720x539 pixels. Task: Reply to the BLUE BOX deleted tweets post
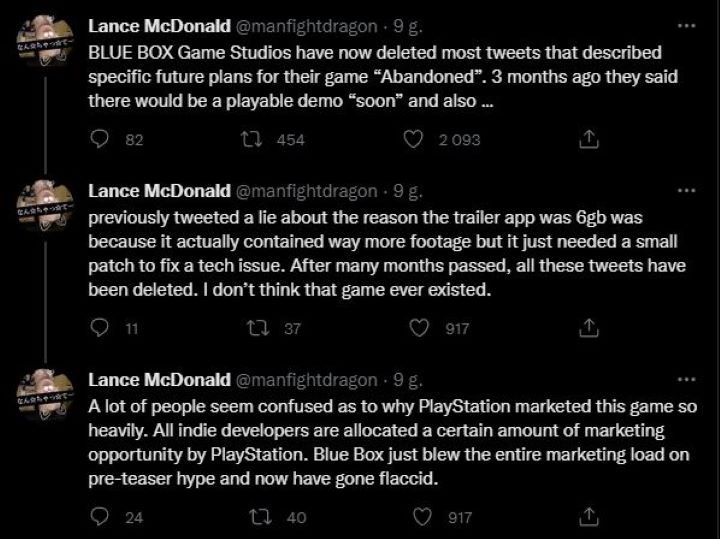tap(98, 140)
